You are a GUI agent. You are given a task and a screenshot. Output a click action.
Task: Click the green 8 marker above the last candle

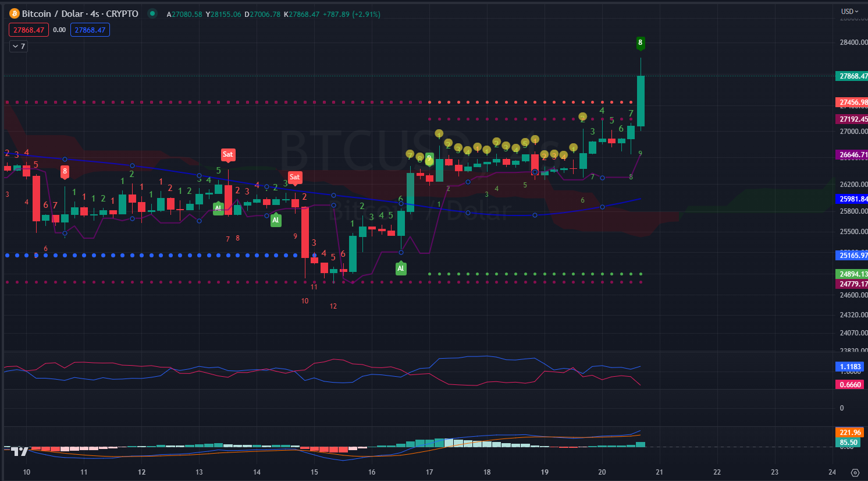[640, 43]
